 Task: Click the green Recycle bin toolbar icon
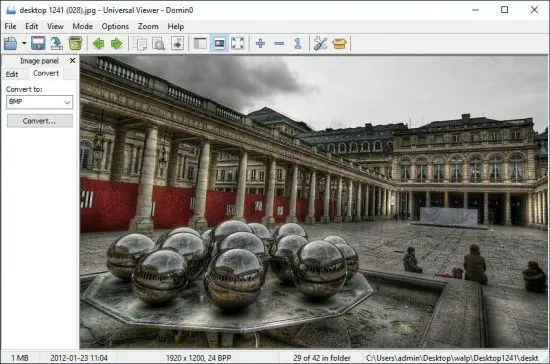click(x=75, y=43)
